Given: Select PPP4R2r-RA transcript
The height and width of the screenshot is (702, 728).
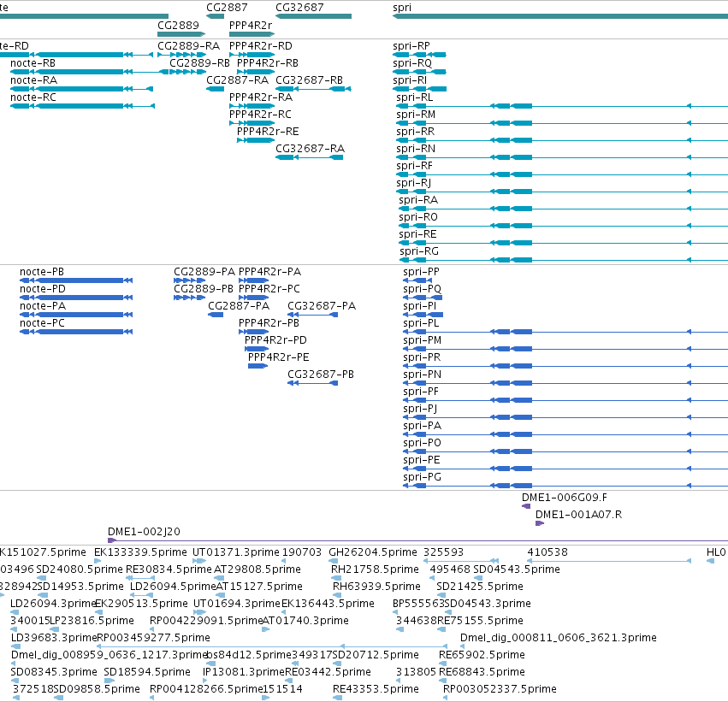Looking at the screenshot, I should (252, 106).
